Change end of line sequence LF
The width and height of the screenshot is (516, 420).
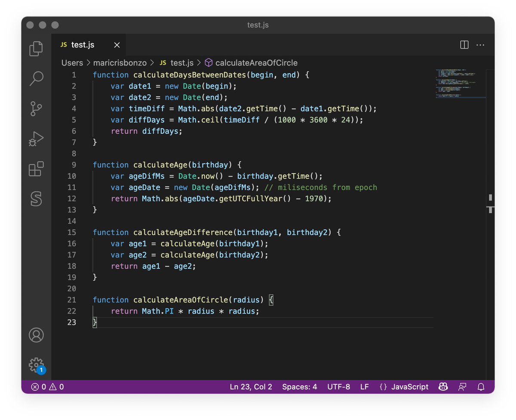tap(365, 387)
